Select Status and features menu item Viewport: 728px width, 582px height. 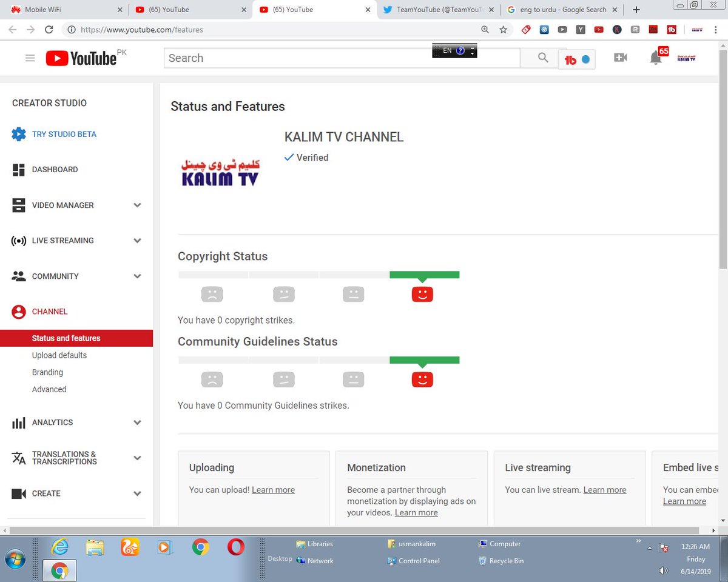76,338
